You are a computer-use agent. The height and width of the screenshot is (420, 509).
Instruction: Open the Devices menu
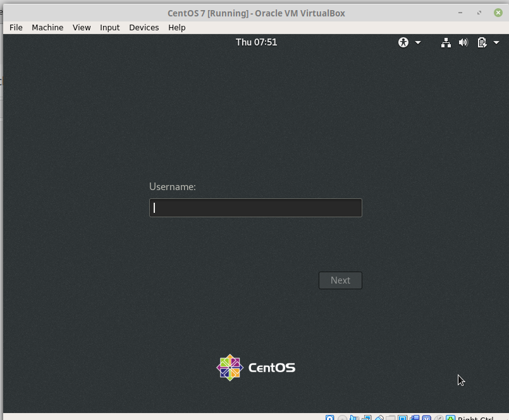pos(144,27)
